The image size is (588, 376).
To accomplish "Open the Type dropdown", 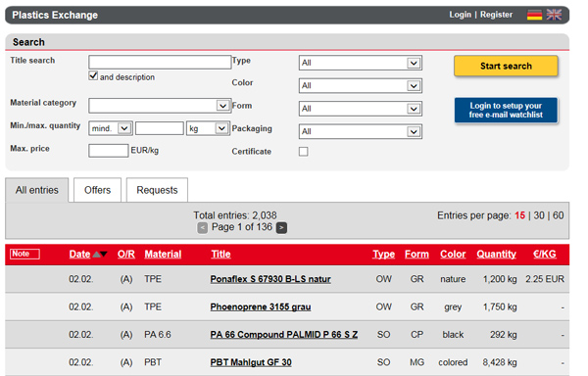I will pos(361,63).
